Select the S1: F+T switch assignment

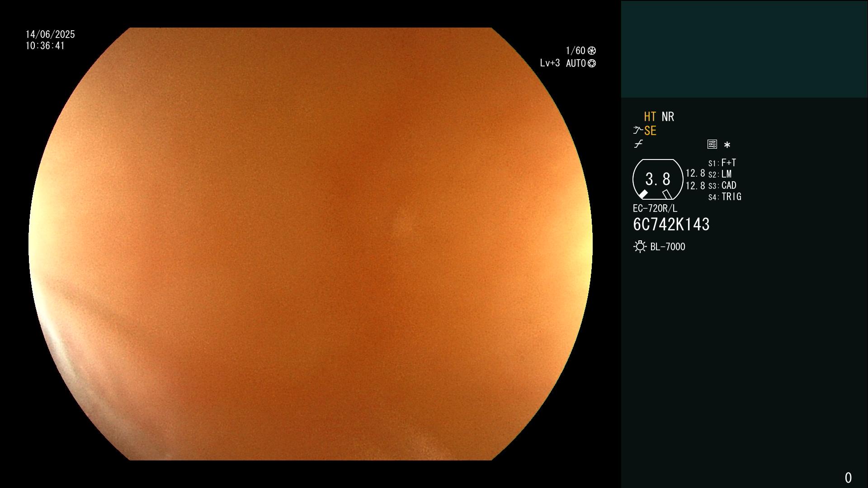pos(722,163)
